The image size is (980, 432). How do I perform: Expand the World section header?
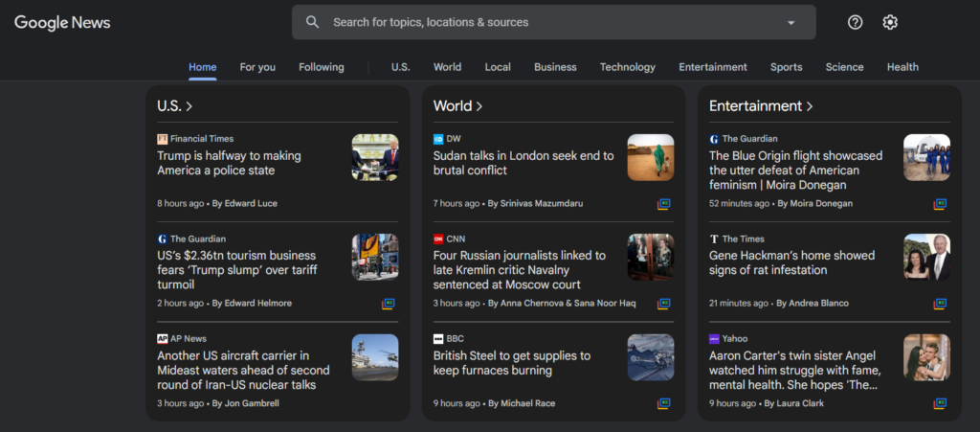coord(458,106)
